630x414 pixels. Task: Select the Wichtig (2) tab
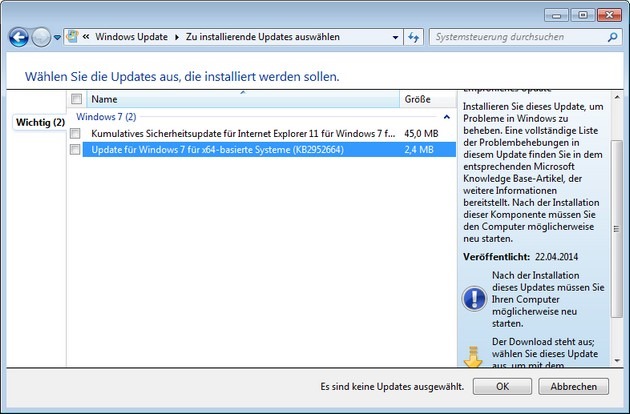[x=40, y=122]
